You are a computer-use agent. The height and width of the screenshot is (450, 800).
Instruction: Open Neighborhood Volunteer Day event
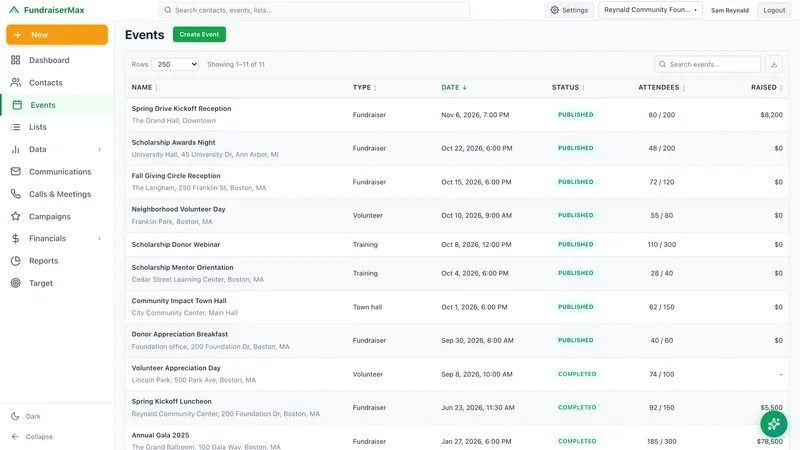pos(179,209)
